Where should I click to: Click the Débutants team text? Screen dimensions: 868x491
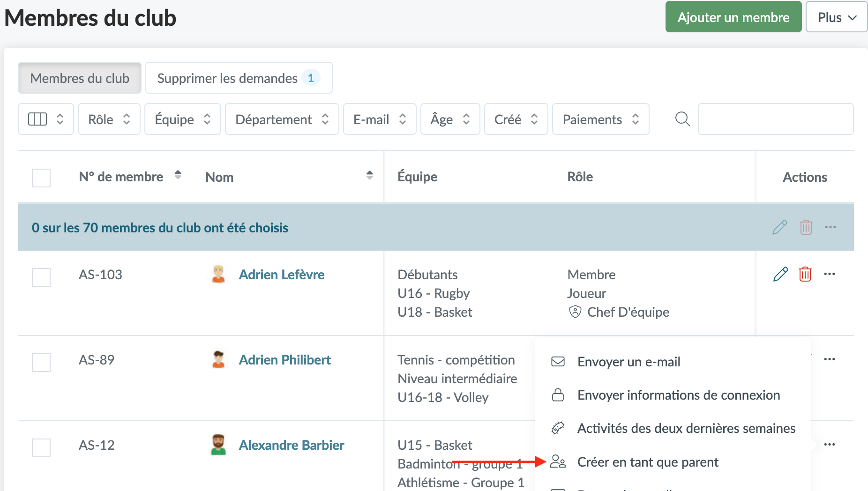tap(427, 275)
